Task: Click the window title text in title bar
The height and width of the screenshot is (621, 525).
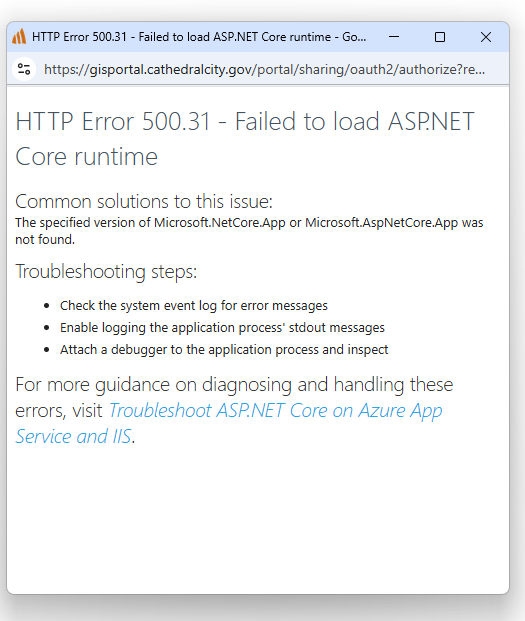Action: (199, 37)
